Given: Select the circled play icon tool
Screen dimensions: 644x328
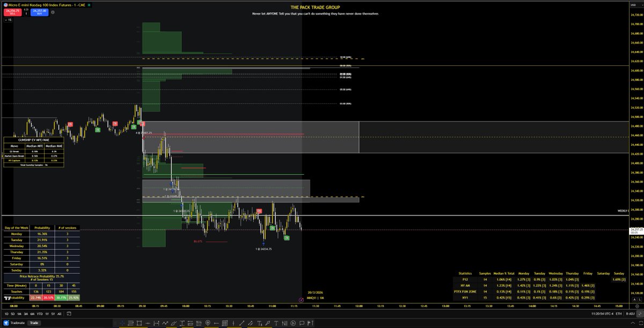Looking at the screenshot, I should pos(293,323).
